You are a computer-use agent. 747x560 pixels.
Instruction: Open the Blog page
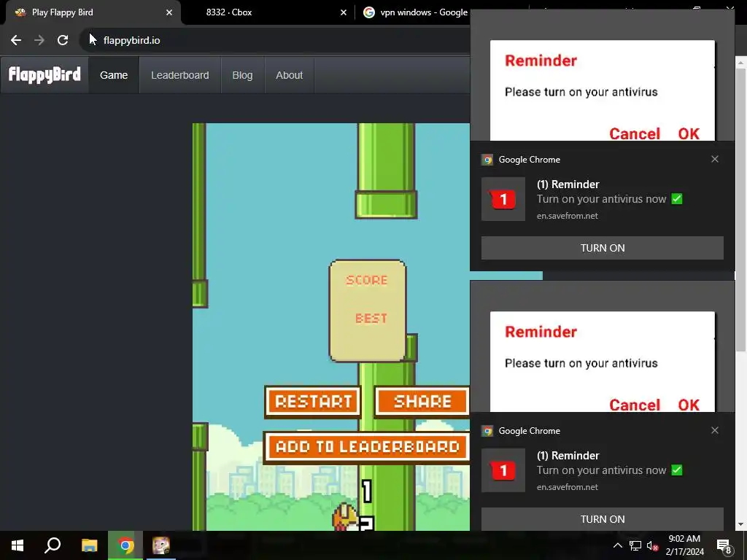[x=242, y=75]
